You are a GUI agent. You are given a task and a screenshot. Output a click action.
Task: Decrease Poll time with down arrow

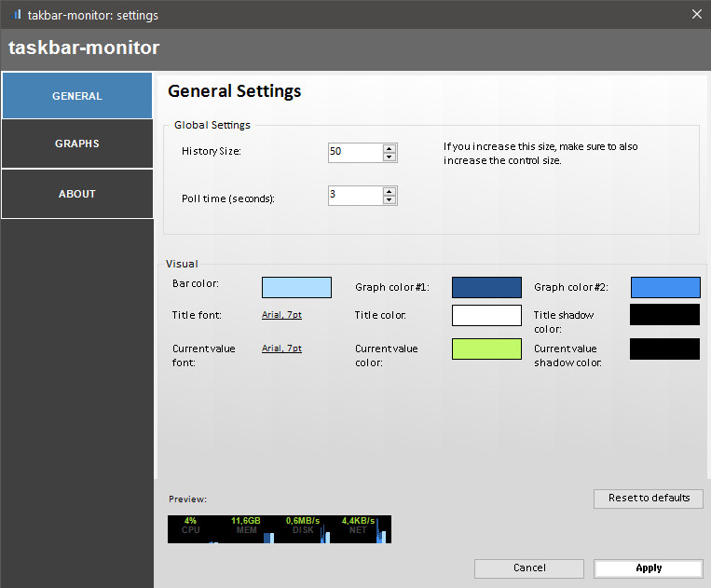tap(390, 199)
